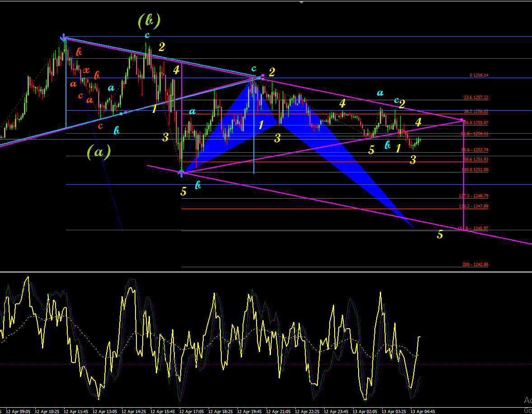Click the Fibonacci label "0 1259.14"
532x414 pixels.
click(x=479, y=75)
